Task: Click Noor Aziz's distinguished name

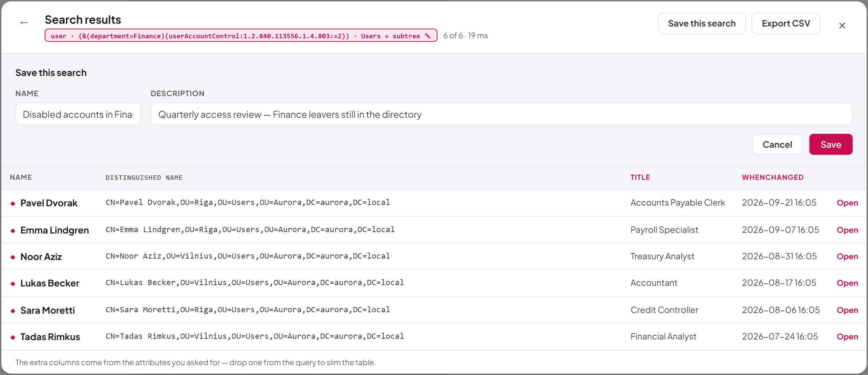Action: pos(248,256)
